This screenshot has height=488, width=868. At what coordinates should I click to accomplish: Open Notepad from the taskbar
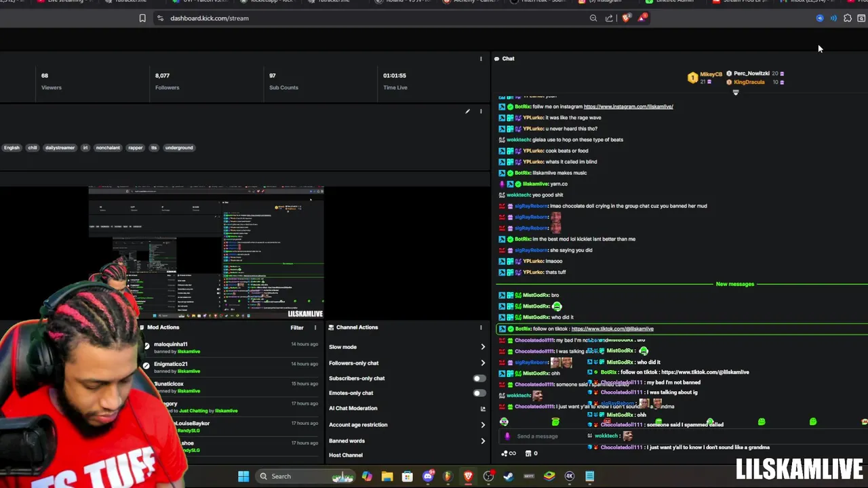(590, 476)
